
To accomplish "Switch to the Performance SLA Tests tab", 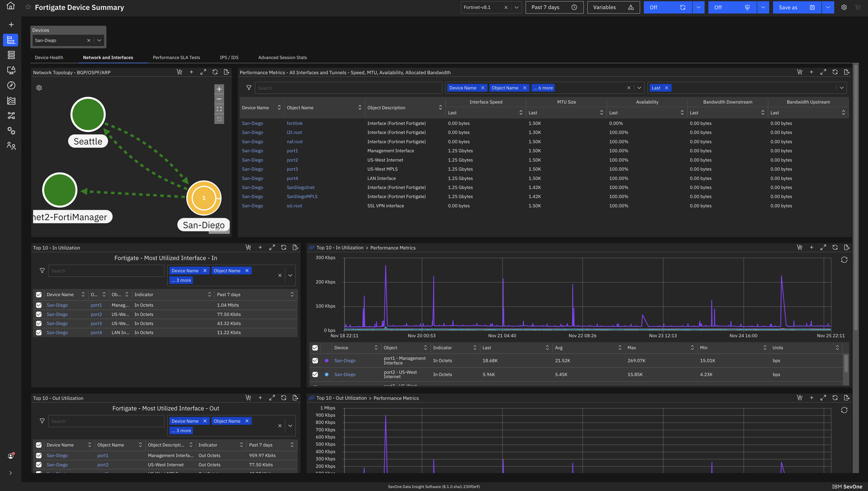I will point(176,58).
